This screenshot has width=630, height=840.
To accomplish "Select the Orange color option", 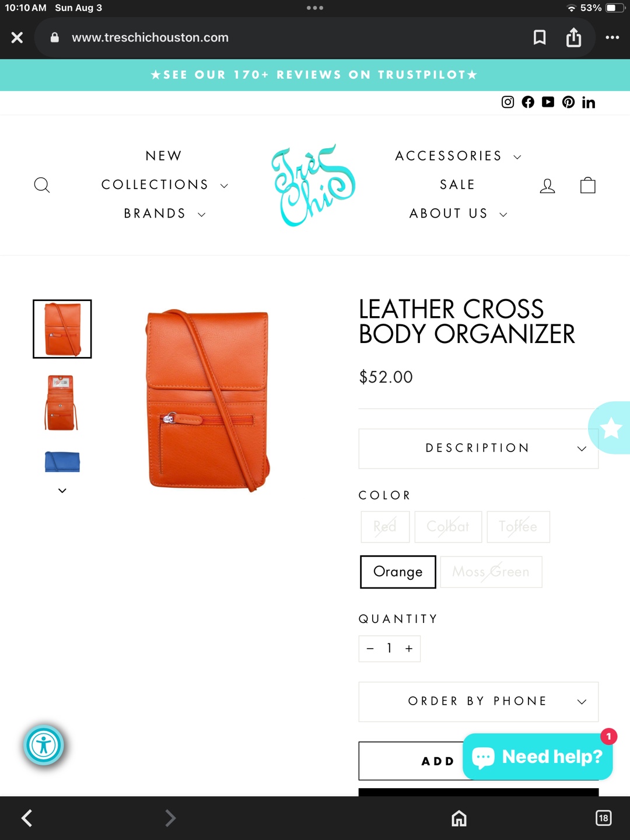I will coord(398,572).
